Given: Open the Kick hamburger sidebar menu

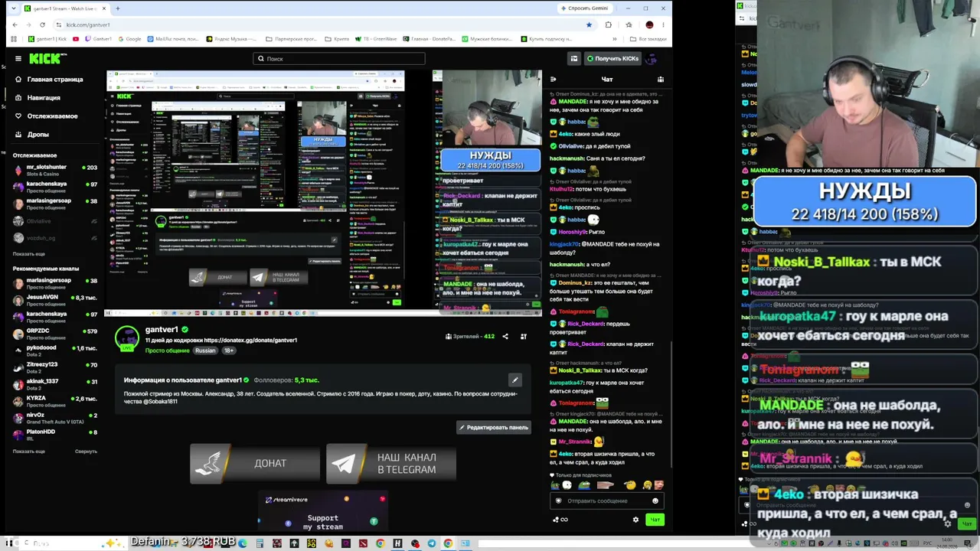Looking at the screenshot, I should pyautogui.click(x=18, y=58).
